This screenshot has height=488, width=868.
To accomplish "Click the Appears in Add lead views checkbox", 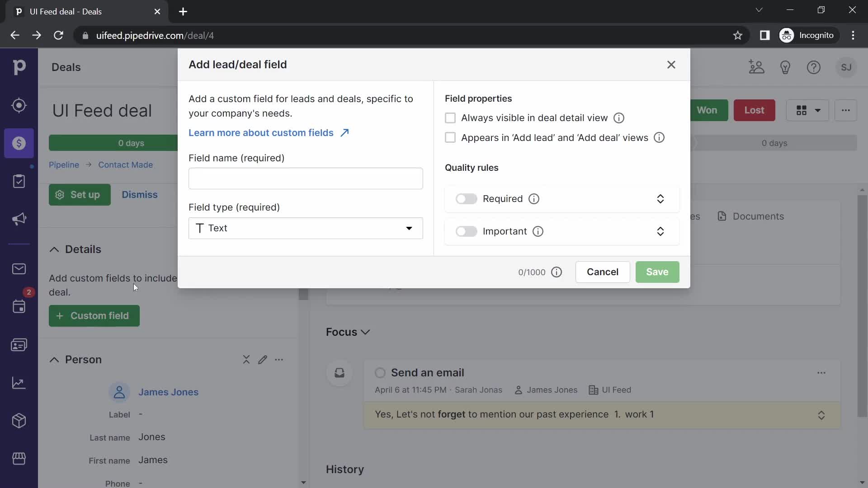I will [451, 138].
